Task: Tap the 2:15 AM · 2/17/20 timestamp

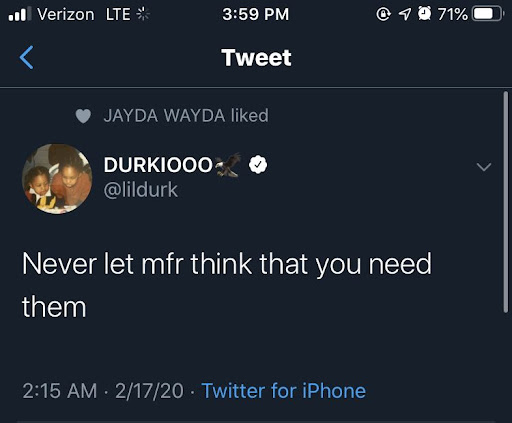Action: 103,390
